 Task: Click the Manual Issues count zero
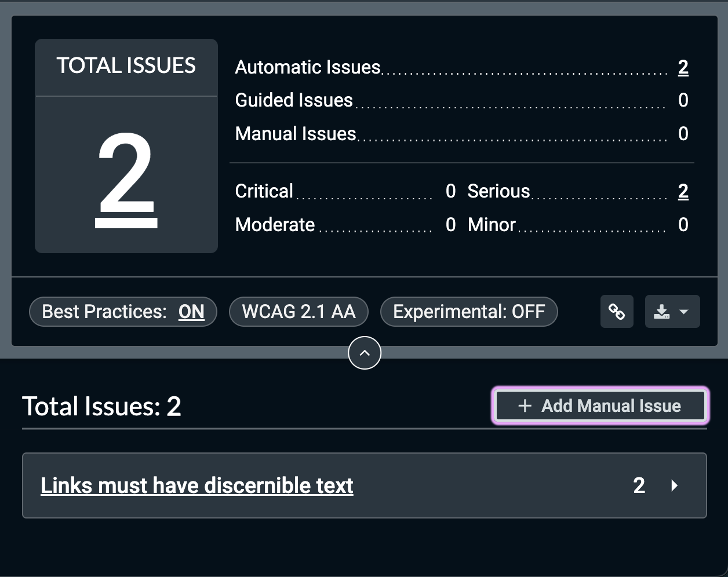coord(683,134)
